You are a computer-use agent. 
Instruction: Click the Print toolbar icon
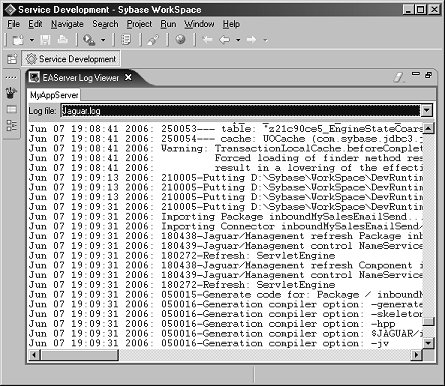tap(63, 40)
